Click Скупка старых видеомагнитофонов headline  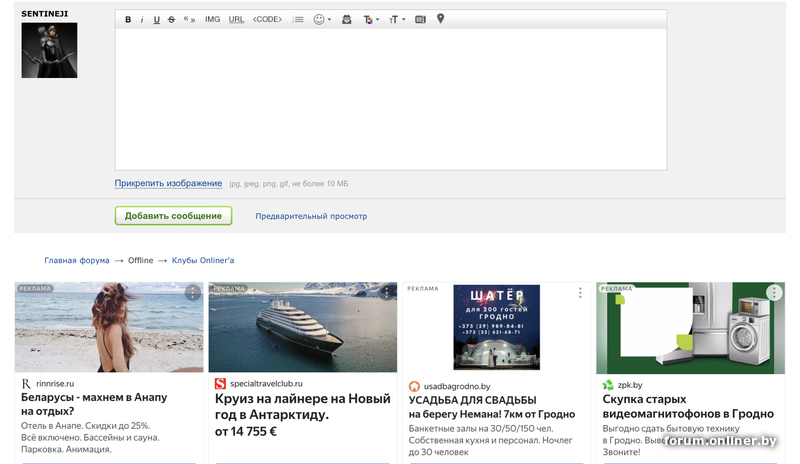point(688,406)
